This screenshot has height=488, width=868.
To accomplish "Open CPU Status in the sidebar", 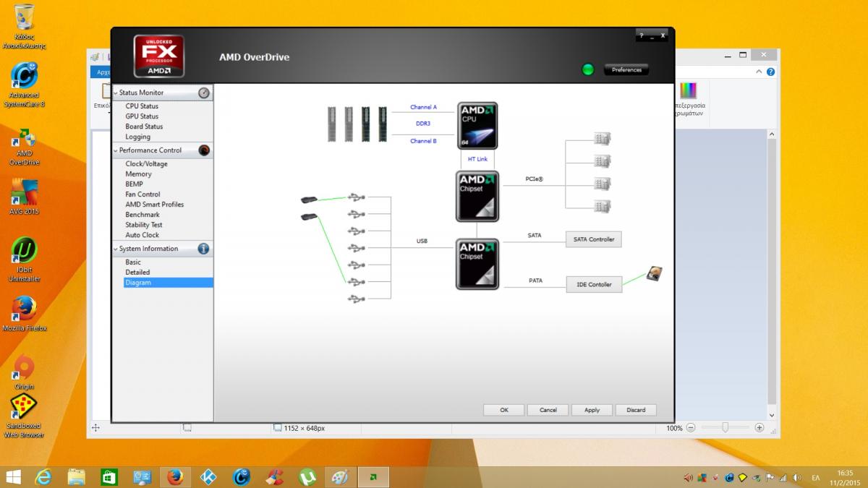I will pos(142,106).
